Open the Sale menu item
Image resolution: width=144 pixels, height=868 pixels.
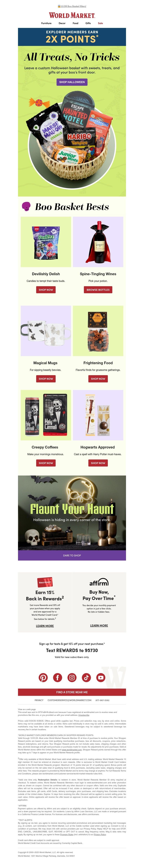coord(100,23)
